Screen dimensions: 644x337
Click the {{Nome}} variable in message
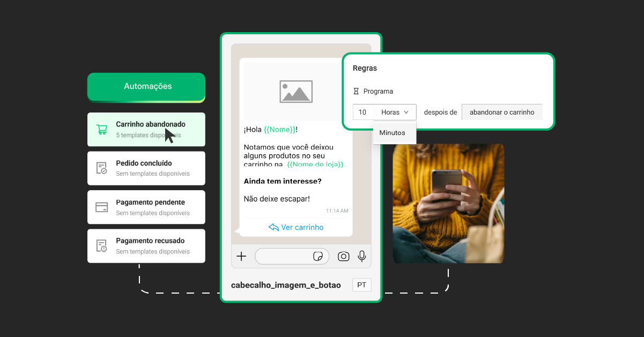click(279, 129)
